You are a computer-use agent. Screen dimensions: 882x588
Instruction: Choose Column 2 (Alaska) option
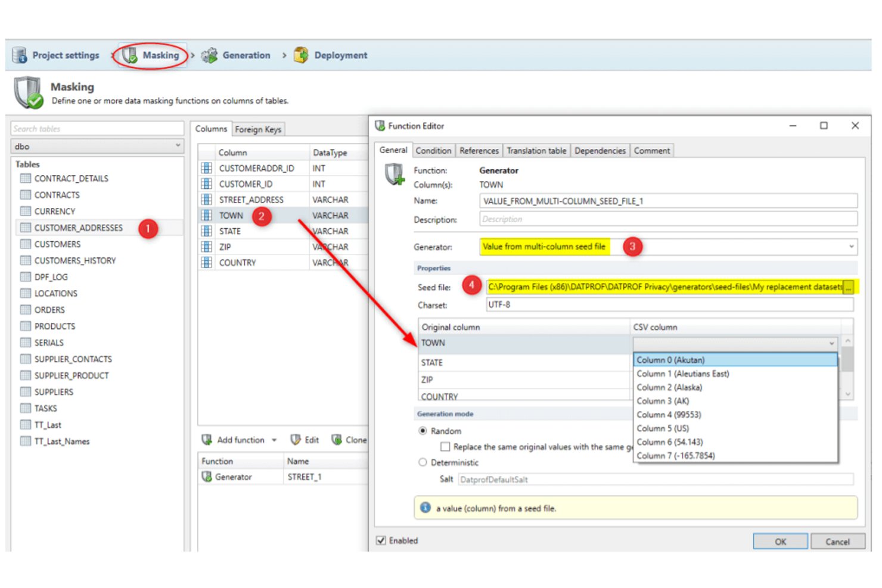click(735, 387)
